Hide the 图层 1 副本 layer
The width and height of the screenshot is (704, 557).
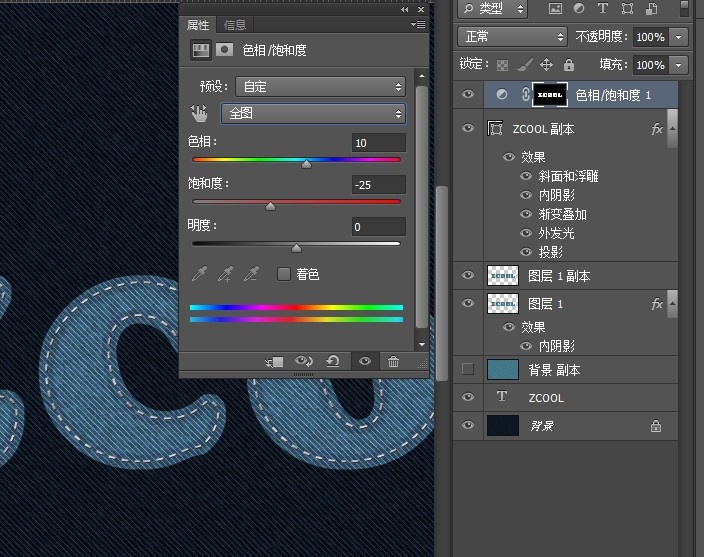click(467, 276)
